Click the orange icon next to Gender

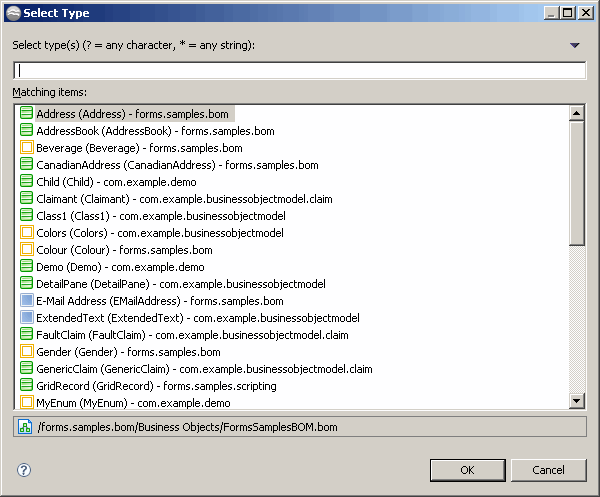click(x=26, y=352)
